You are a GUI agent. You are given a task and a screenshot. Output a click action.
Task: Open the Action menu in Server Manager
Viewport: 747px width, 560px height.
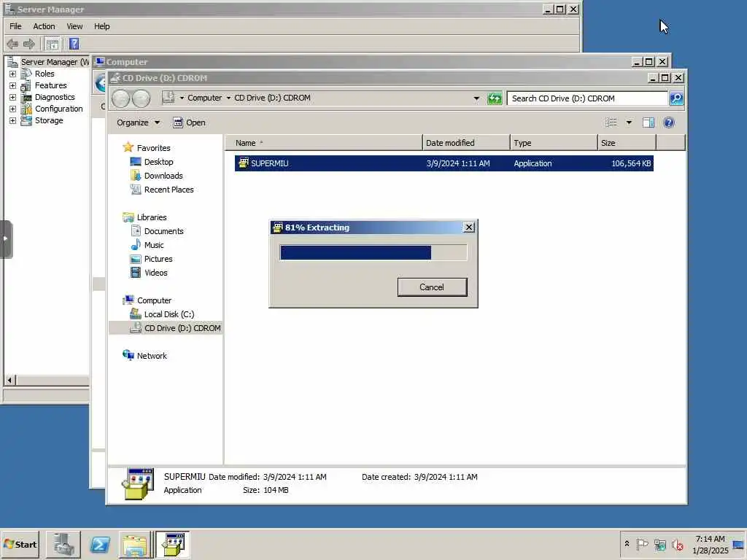click(x=44, y=26)
